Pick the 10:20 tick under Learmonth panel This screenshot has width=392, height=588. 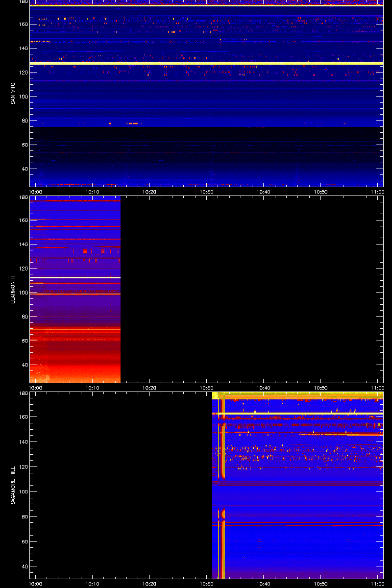[x=149, y=388]
